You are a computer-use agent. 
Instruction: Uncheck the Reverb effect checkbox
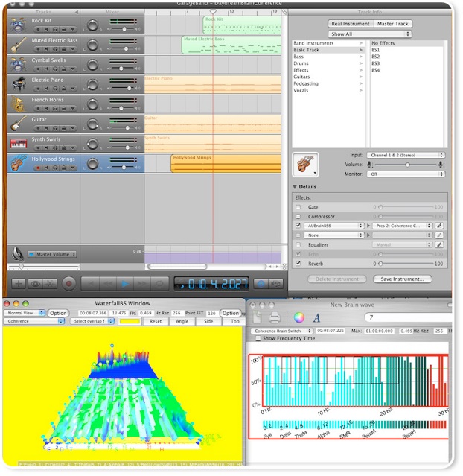tap(298, 264)
